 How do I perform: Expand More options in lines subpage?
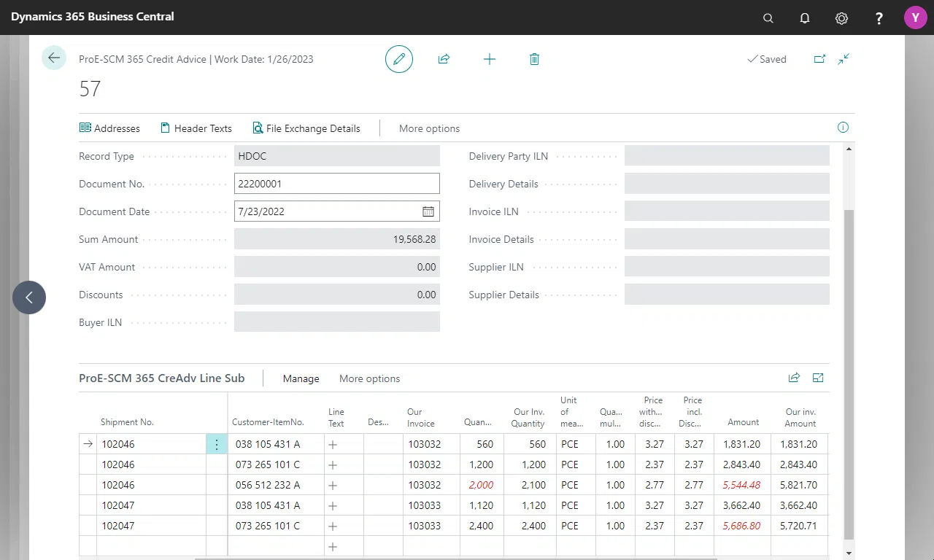pos(370,378)
